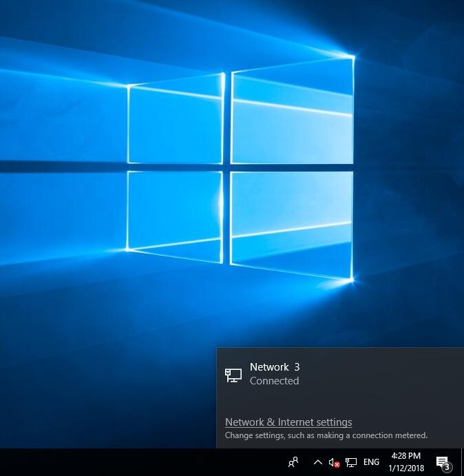
Task: Open Action Center notifications icon
Action: 443,462
